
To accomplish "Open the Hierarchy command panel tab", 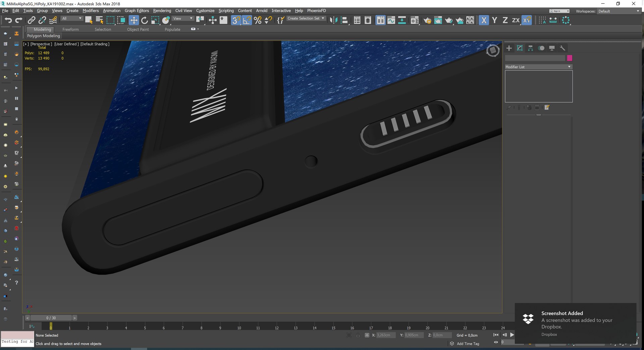I will tap(531, 48).
